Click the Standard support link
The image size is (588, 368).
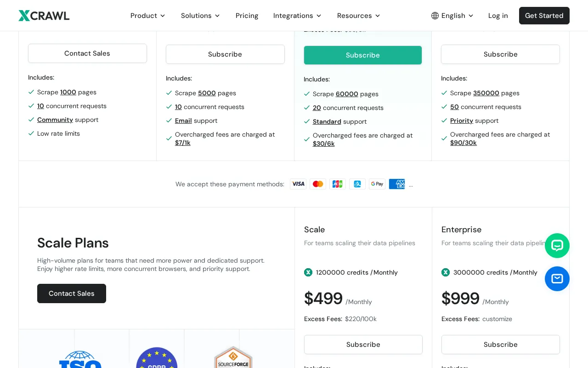click(x=327, y=121)
